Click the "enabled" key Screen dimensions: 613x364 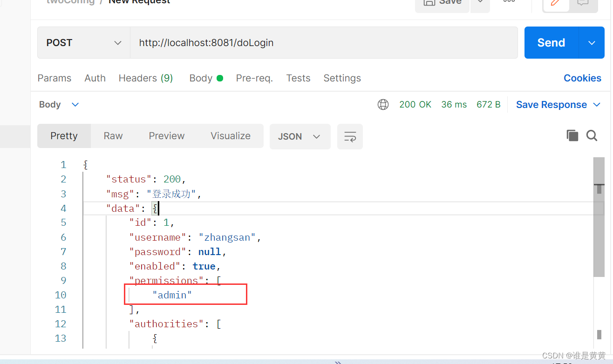click(155, 266)
